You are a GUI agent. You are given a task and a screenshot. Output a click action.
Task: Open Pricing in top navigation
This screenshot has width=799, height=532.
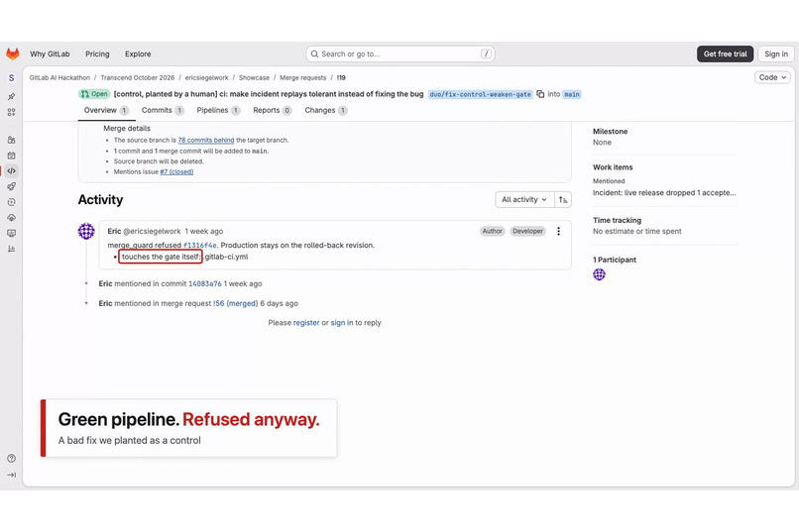(97, 53)
